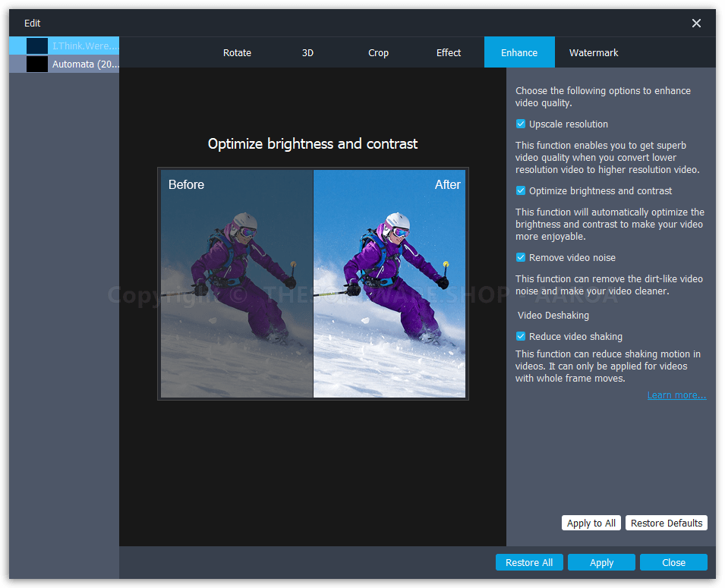
Task: Toggle Reduce video shaking checkbox
Action: (x=521, y=337)
